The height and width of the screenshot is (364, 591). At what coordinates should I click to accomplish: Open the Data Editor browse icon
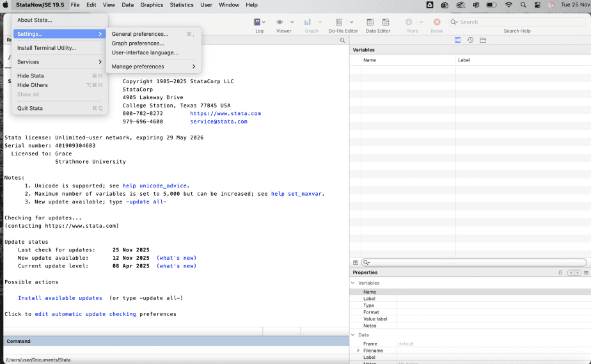(x=386, y=22)
